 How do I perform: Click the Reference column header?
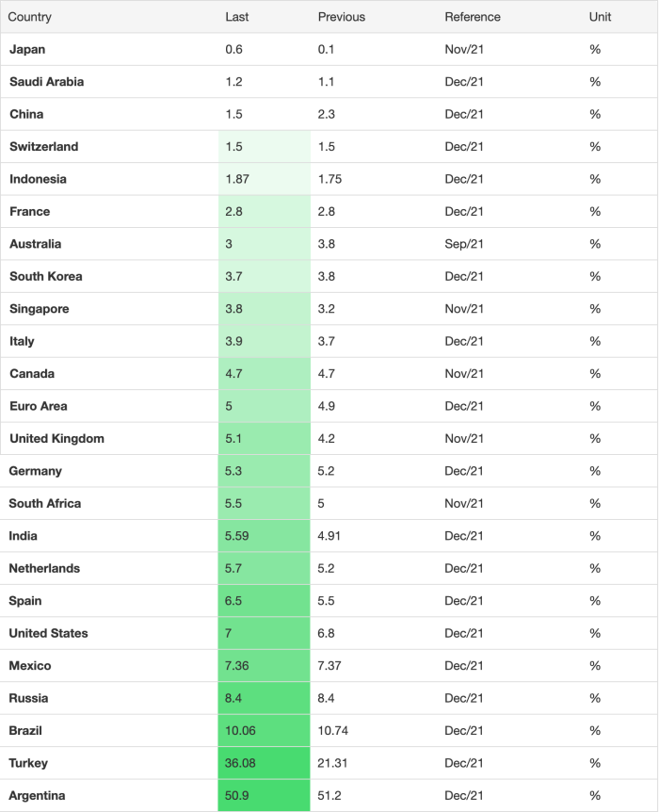coord(472,17)
